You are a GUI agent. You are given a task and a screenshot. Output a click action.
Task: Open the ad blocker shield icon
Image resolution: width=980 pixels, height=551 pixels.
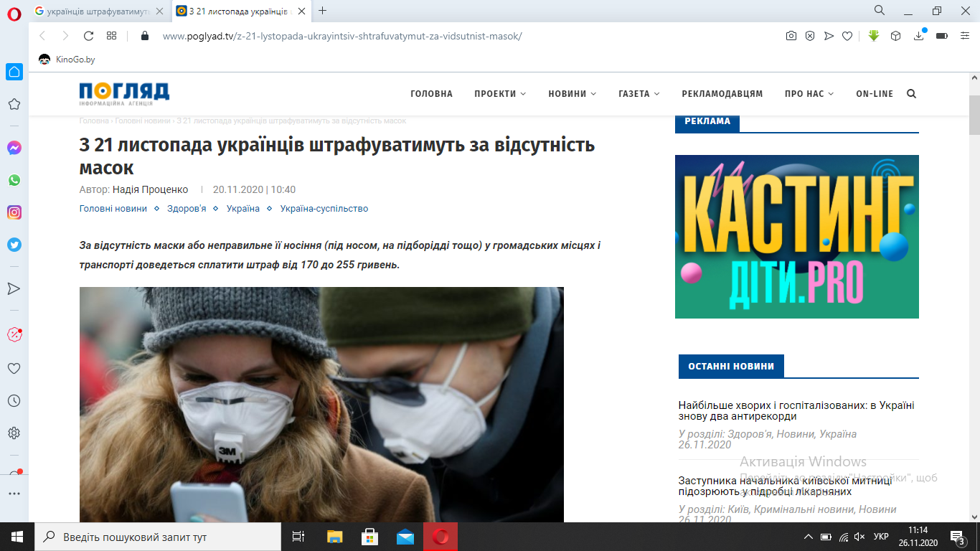tap(810, 36)
